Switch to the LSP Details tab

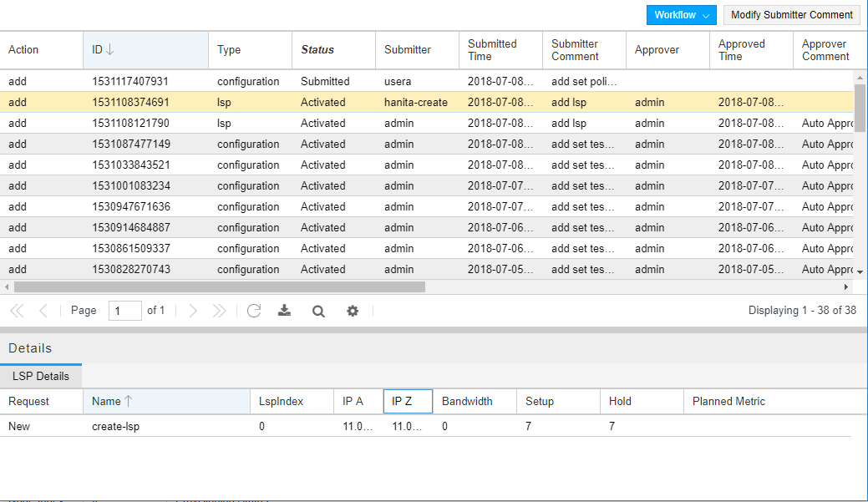[41, 377]
